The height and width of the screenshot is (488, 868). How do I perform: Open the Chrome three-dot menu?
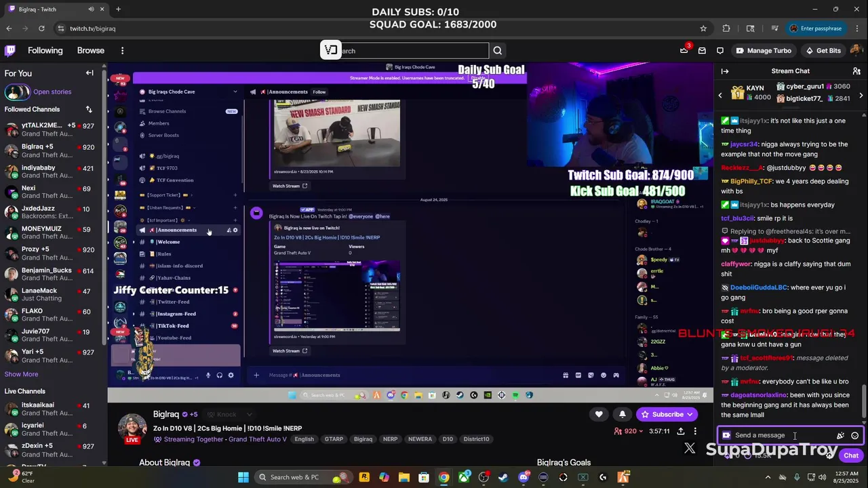coord(856,28)
